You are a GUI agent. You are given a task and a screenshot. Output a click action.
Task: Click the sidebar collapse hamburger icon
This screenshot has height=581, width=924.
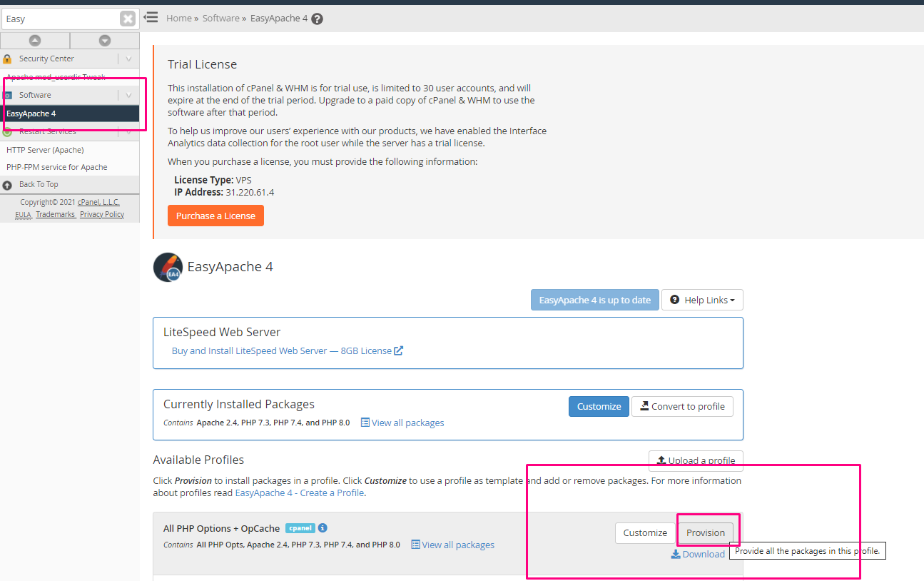point(151,17)
